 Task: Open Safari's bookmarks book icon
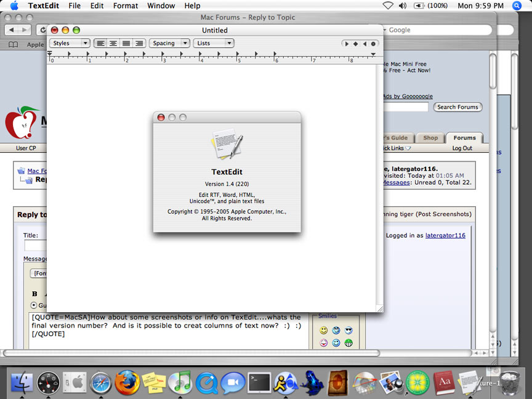(13, 44)
